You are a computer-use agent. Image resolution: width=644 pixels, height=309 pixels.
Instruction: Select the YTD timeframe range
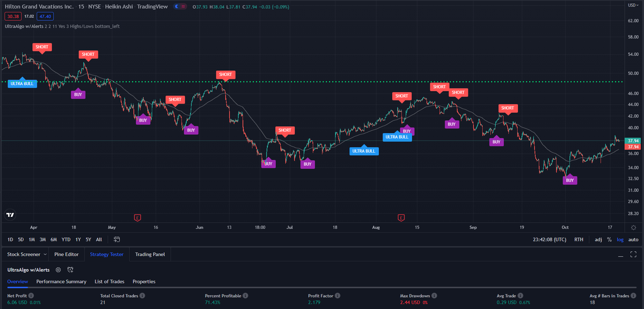tap(65, 239)
